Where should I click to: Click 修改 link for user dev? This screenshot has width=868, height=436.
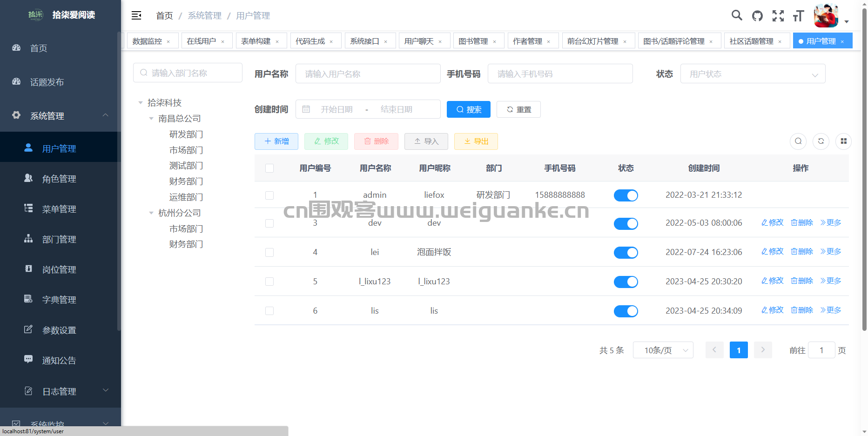[x=773, y=222]
